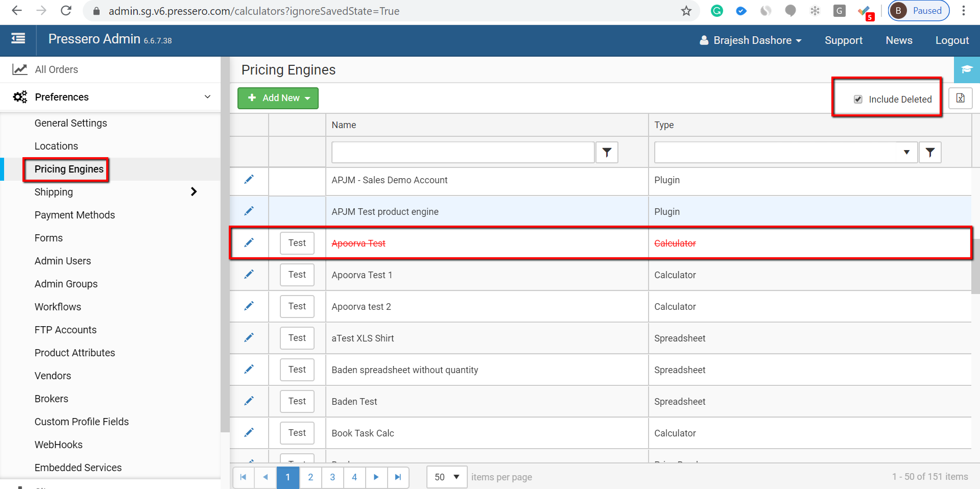Screen dimensions: 980x489
Task: Sort by the Name column header
Action: pos(344,125)
